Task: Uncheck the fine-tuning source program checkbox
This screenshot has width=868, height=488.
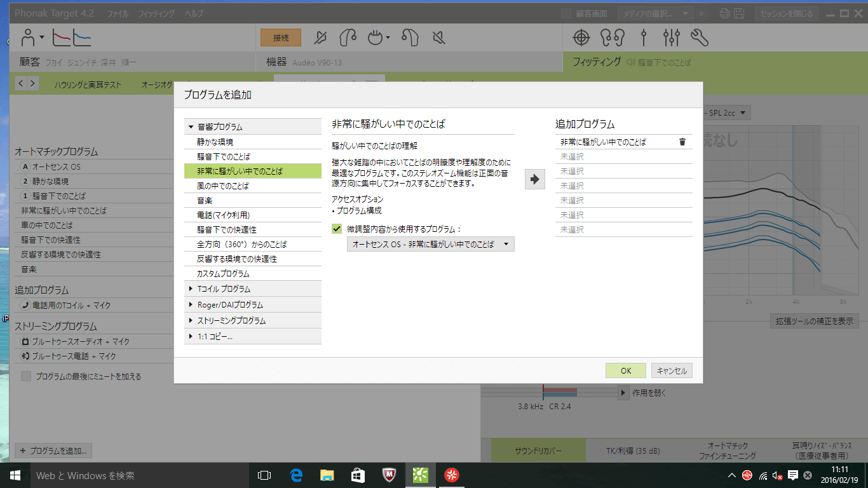Action: coord(337,229)
